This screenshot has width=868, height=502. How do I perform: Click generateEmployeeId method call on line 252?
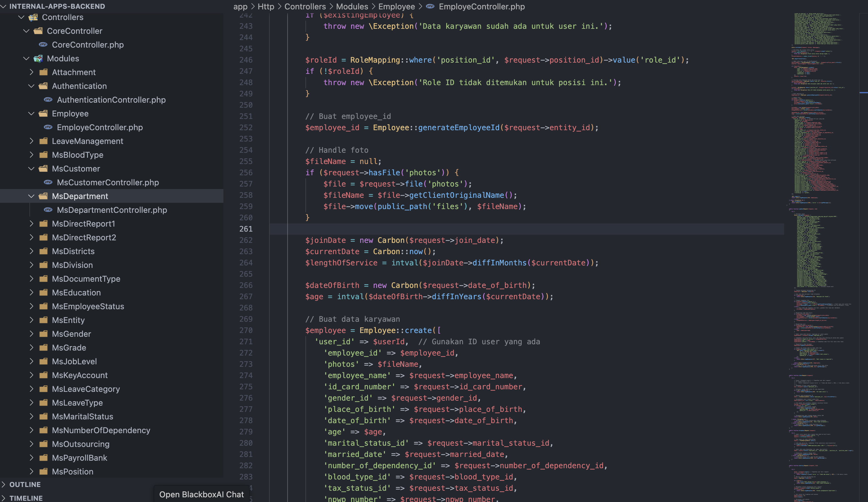[x=458, y=127]
